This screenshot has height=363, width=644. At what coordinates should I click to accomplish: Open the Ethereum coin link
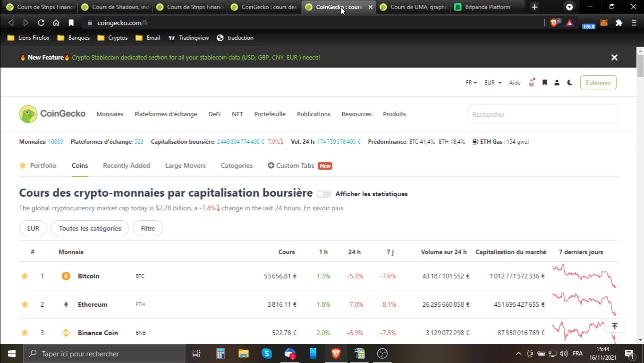93,304
